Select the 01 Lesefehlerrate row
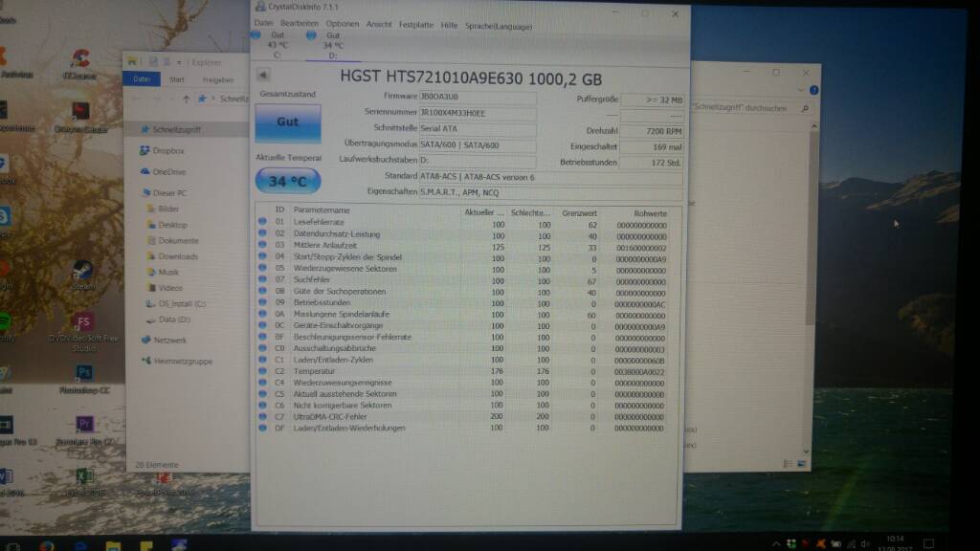The image size is (980, 551). [x=463, y=223]
